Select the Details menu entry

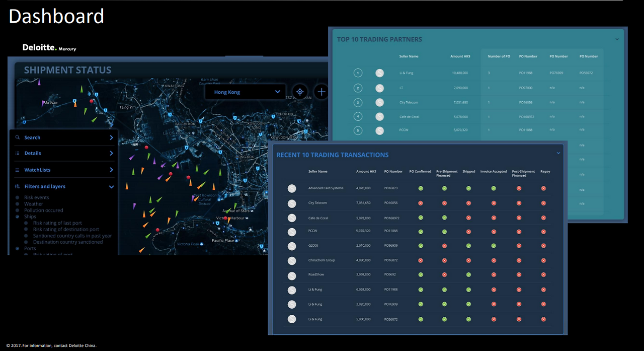pyautogui.click(x=32, y=153)
